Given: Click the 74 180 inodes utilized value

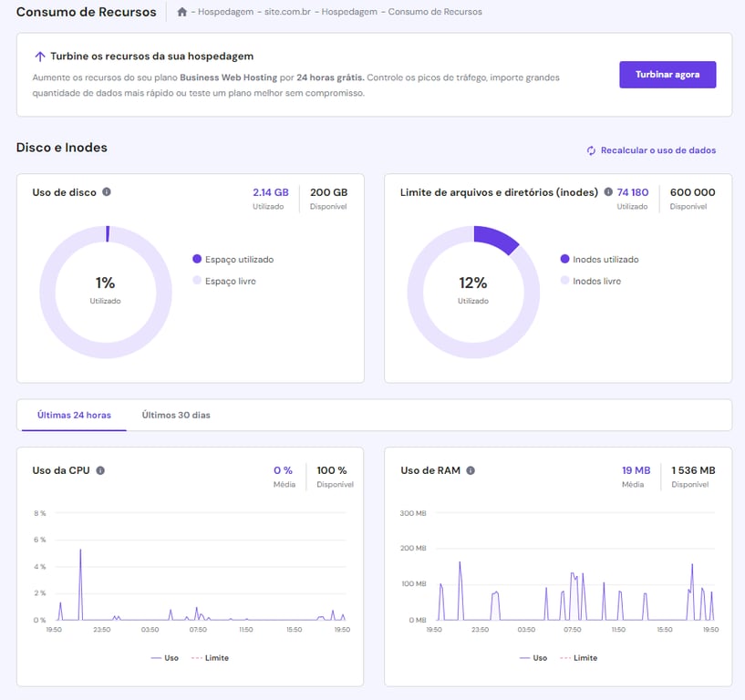Looking at the screenshot, I should click(633, 192).
